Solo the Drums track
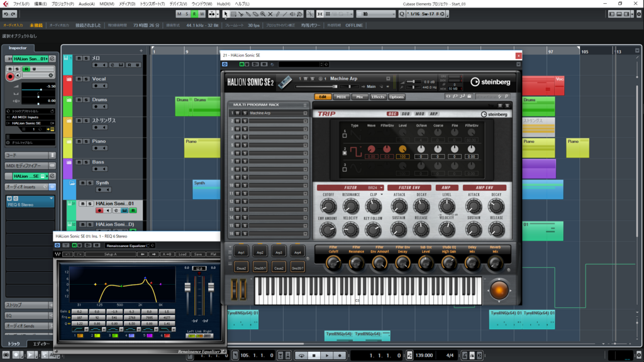644x362 pixels. (x=86, y=100)
